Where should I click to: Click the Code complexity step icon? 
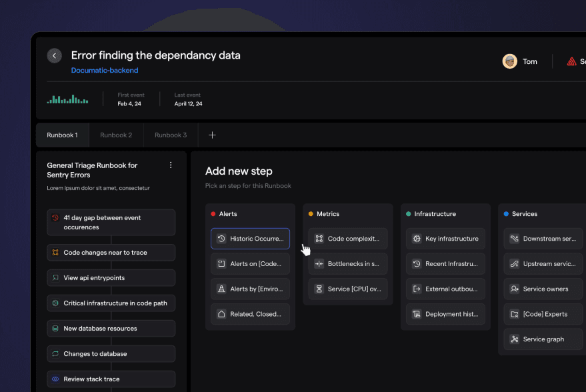[x=319, y=239]
